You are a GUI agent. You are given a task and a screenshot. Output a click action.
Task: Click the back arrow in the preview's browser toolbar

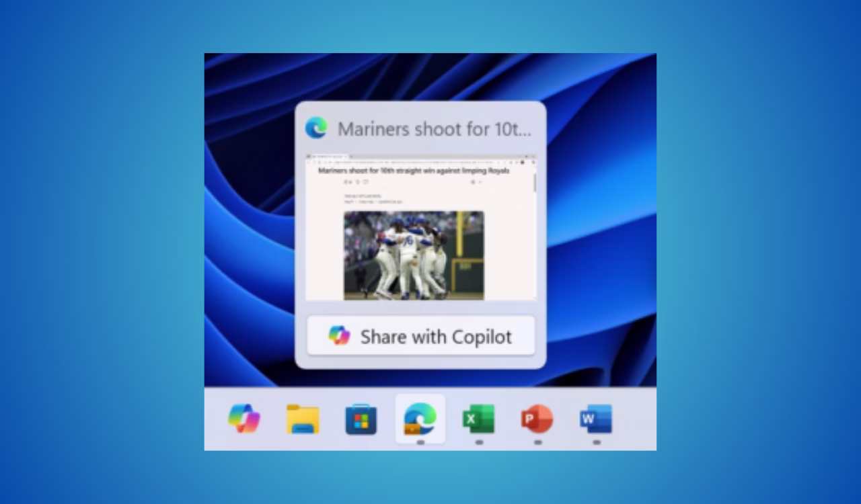[x=308, y=162]
